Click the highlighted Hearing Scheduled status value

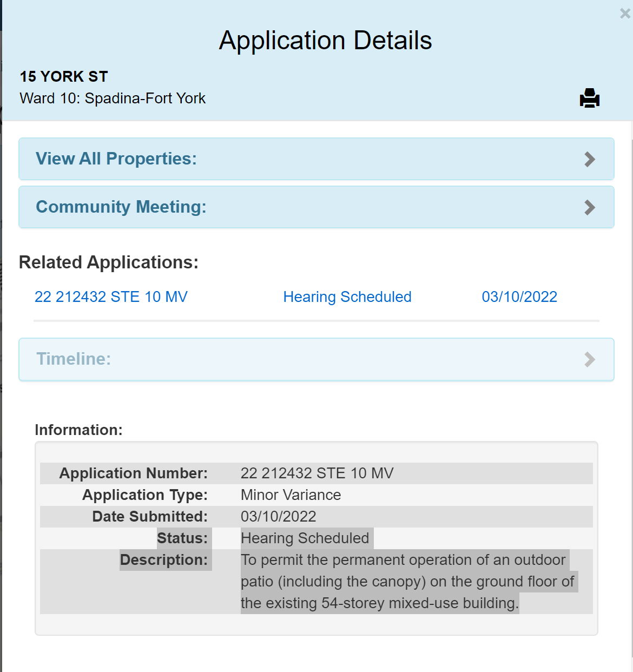point(305,538)
